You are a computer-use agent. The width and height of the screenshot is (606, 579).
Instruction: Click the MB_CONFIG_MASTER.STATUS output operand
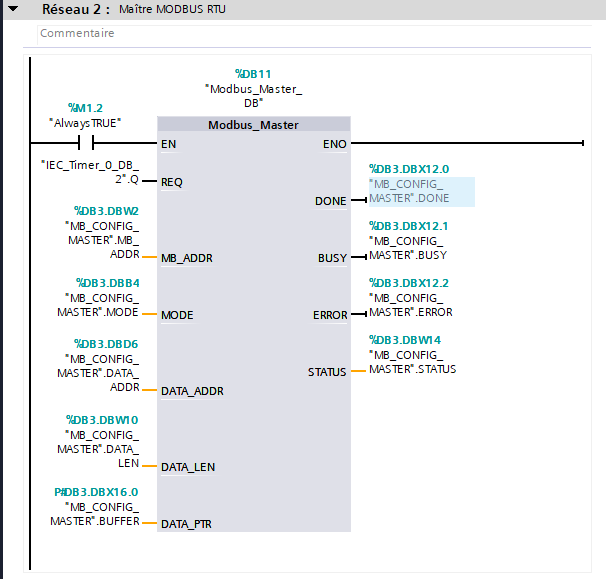click(x=412, y=361)
